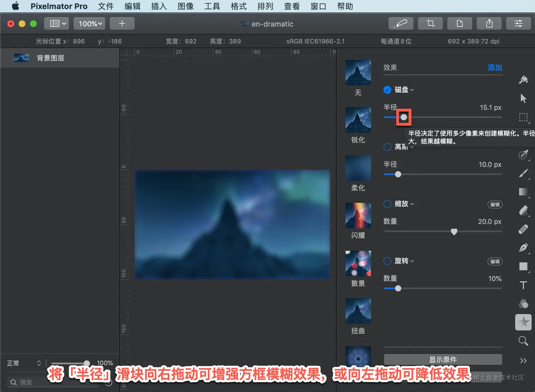The image size is (535, 392).
Task: Disable the 磁盘 blur effect checkbox
Action: (x=387, y=90)
